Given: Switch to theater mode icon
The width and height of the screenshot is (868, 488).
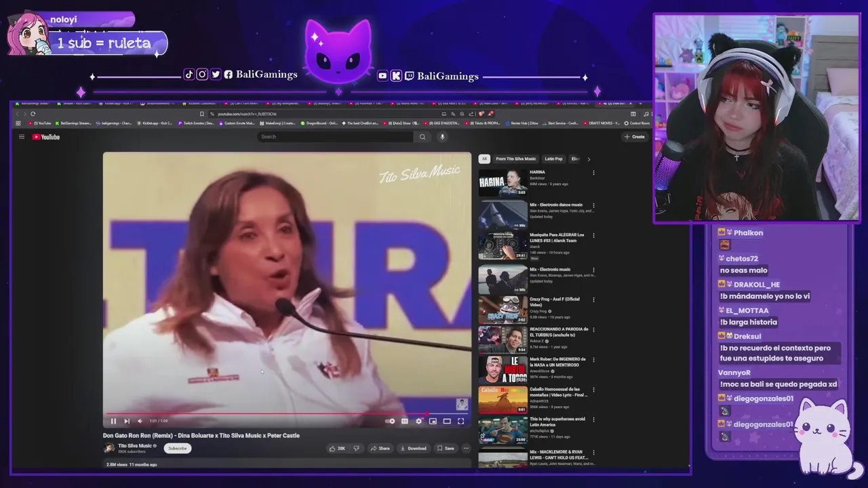Looking at the screenshot, I should point(447,421).
